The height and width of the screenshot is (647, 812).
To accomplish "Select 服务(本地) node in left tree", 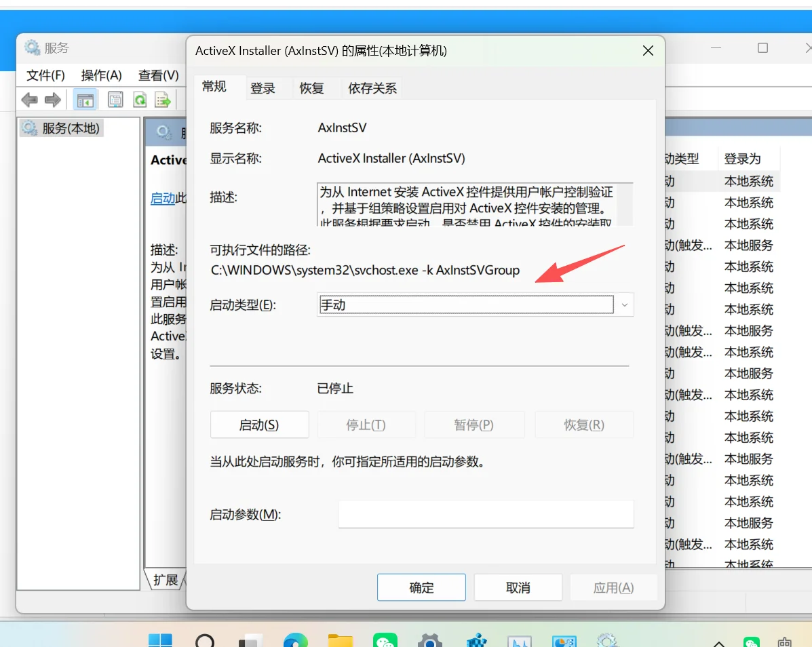I will pos(62,128).
